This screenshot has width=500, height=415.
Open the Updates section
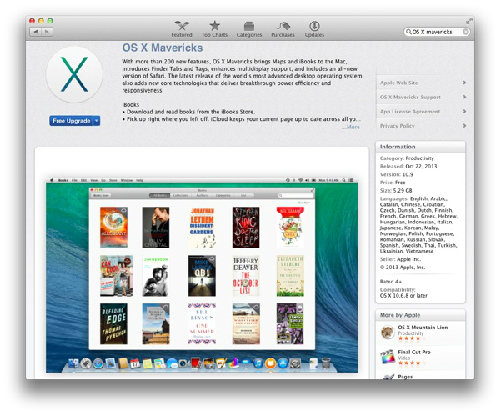coord(314,29)
